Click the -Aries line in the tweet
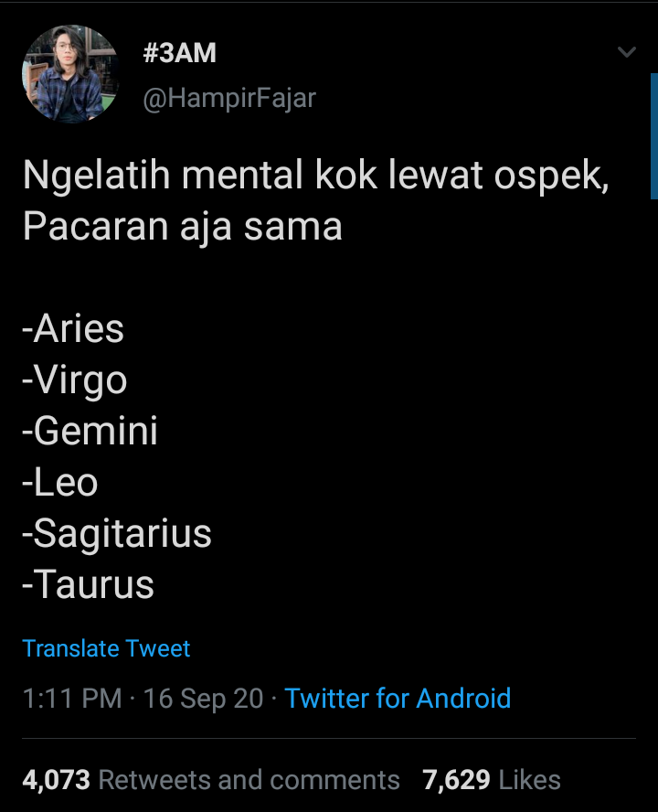 pyautogui.click(x=73, y=328)
